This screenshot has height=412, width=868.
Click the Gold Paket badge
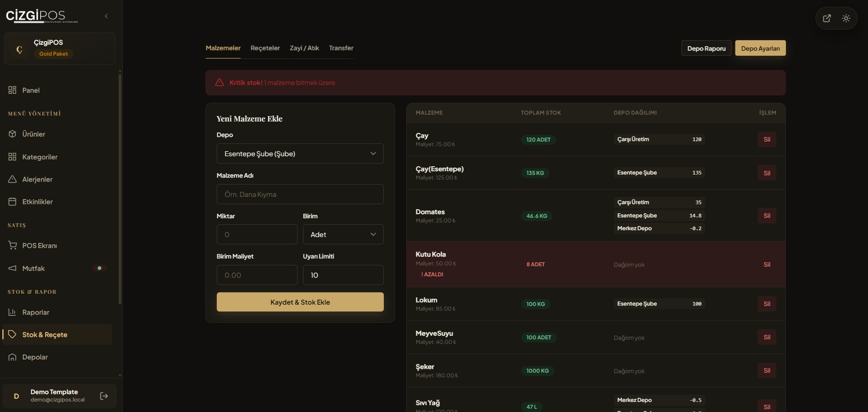(x=53, y=54)
